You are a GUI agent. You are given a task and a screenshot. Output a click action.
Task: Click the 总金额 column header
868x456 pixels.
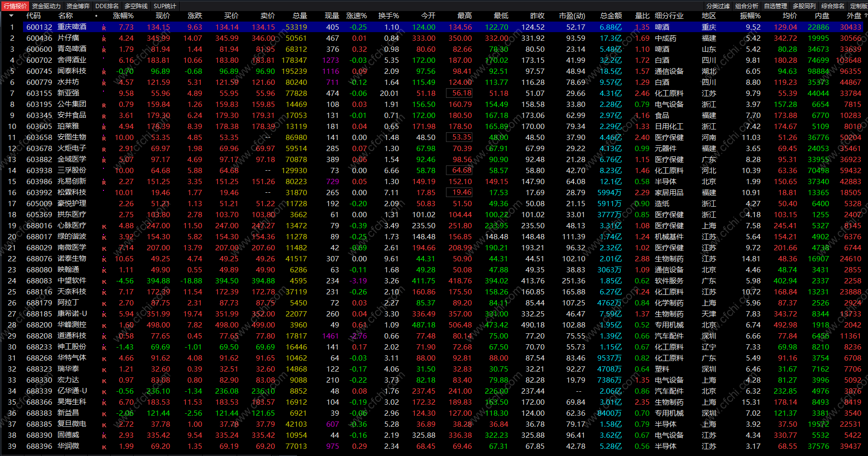pyautogui.click(x=611, y=16)
